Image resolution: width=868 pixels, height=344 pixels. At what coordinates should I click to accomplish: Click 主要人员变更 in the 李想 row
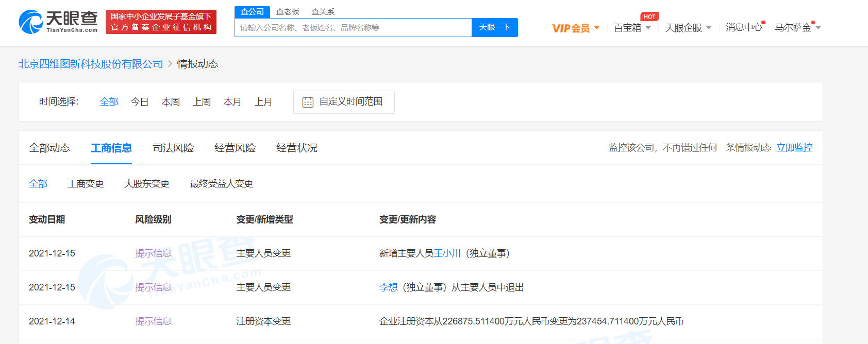pyautogui.click(x=263, y=287)
